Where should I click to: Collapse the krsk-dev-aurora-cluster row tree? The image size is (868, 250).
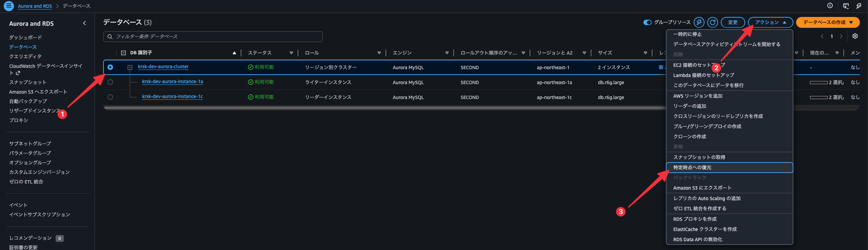(x=130, y=68)
